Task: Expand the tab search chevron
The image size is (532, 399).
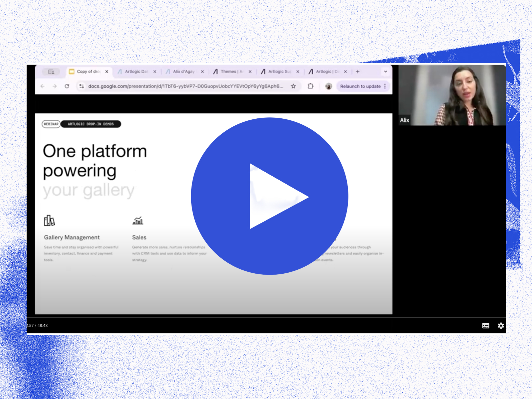Action: (x=385, y=71)
